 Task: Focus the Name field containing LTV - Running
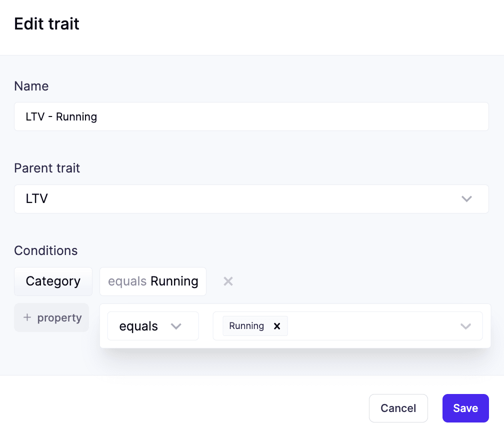(x=251, y=117)
